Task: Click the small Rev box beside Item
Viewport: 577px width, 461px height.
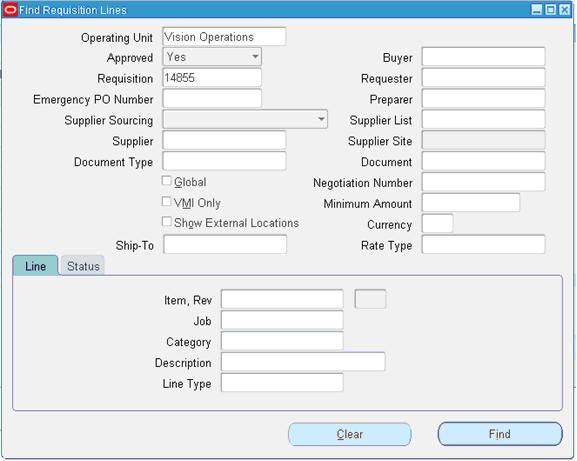Action: click(x=370, y=299)
